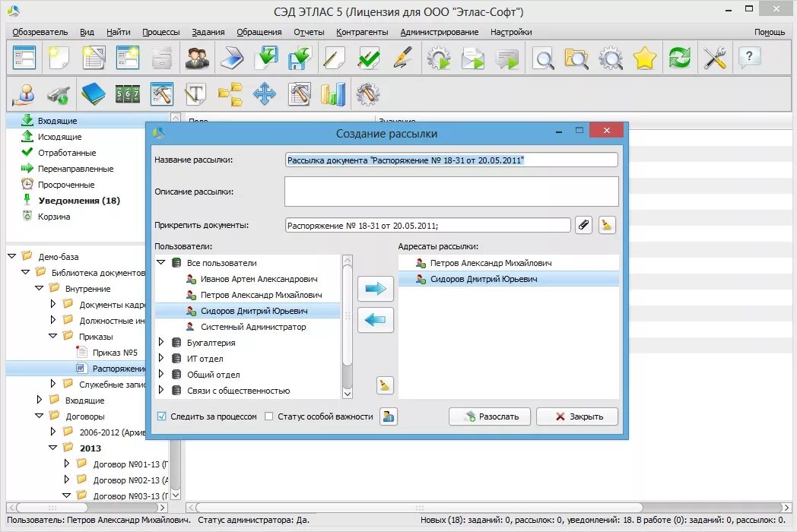Click the broom icon next to attached documents
The height and width of the screenshot is (532, 797).
point(606,225)
